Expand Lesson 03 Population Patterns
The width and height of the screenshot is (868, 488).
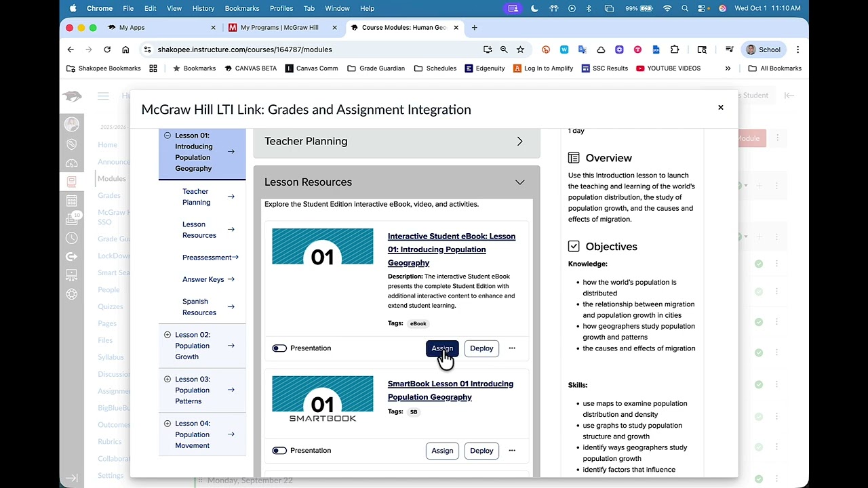coord(167,380)
